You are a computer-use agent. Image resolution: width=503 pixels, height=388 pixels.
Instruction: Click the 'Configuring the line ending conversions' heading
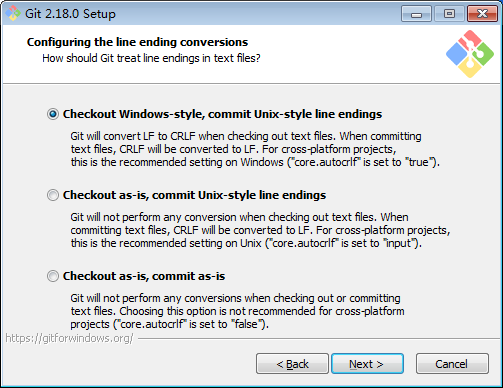click(x=137, y=42)
